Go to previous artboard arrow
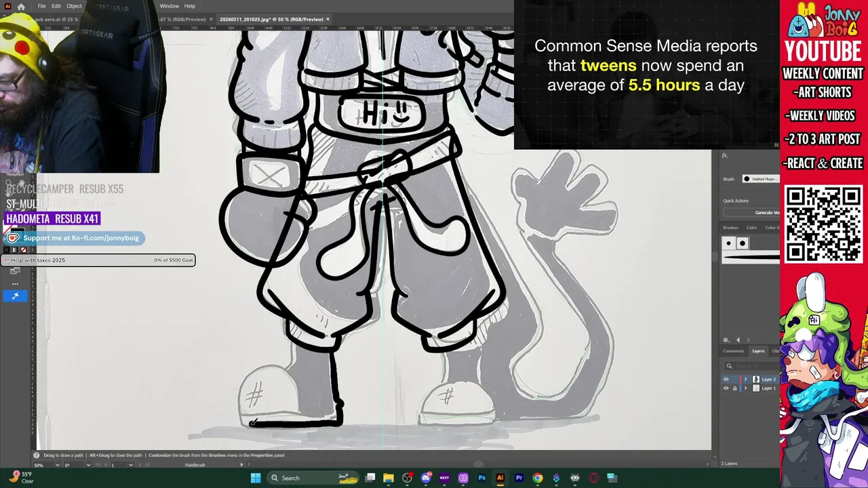 click(106, 465)
